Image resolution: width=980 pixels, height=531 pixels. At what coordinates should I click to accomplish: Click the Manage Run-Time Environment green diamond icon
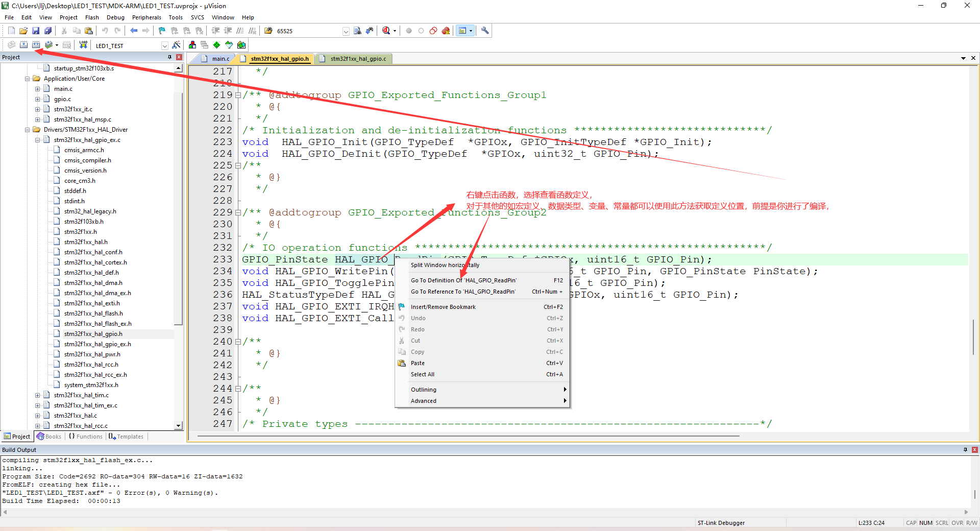[x=217, y=45]
